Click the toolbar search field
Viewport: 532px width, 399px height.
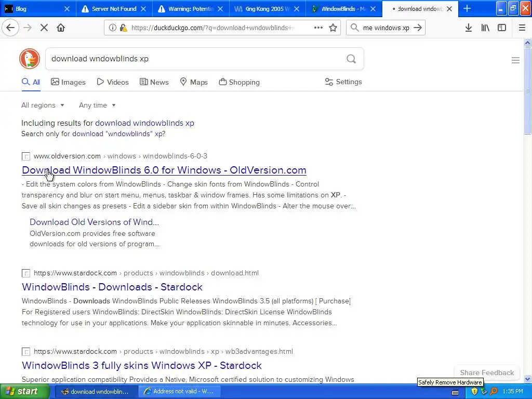coord(386,28)
